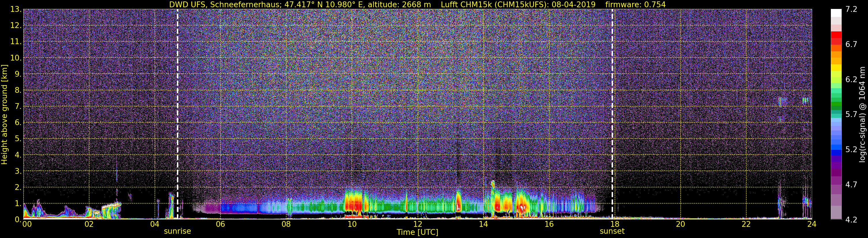Click the 'sunset' label below the axis
868x238 pixels.
tap(612, 231)
